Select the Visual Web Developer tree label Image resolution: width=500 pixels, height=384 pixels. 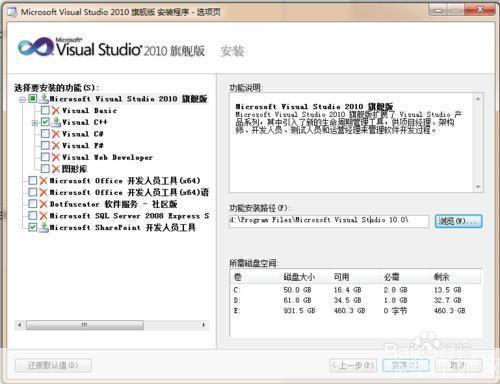[107, 157]
